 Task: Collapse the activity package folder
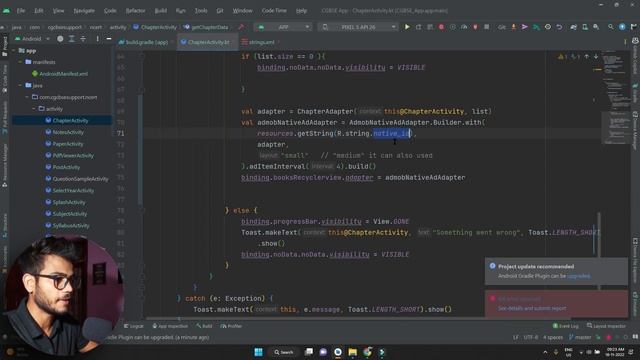click(x=33, y=109)
